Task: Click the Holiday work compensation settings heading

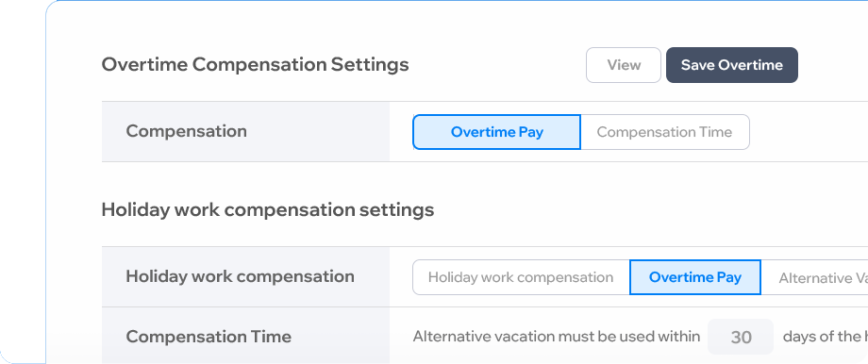Action: click(268, 210)
